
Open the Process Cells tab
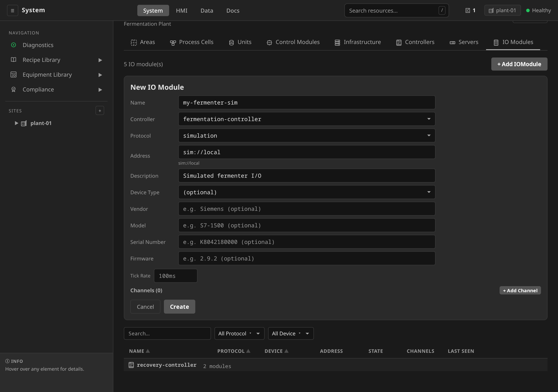pos(192,42)
